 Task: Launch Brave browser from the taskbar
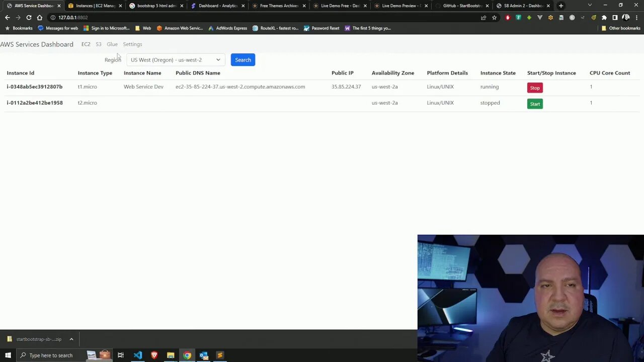point(154,355)
